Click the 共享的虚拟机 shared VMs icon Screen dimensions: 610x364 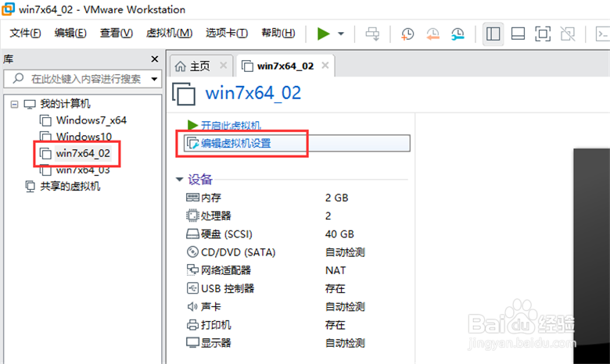30,187
